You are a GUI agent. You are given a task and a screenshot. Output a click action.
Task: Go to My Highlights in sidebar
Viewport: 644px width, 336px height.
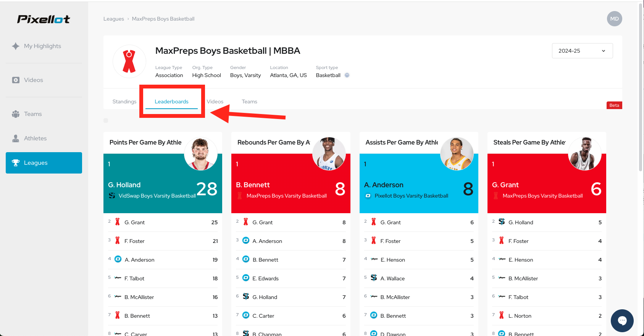42,46
